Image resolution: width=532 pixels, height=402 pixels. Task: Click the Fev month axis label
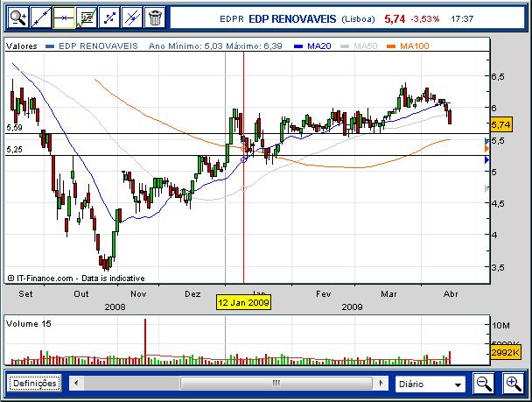click(324, 293)
